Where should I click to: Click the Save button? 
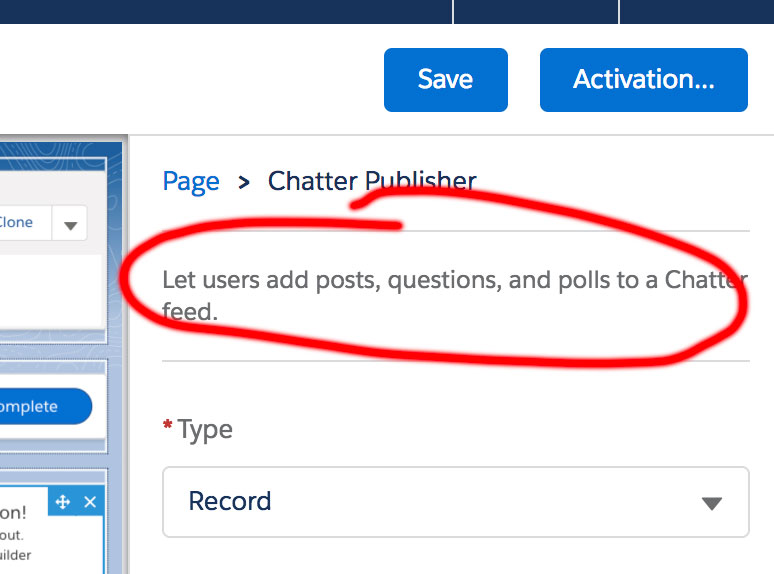coord(445,80)
